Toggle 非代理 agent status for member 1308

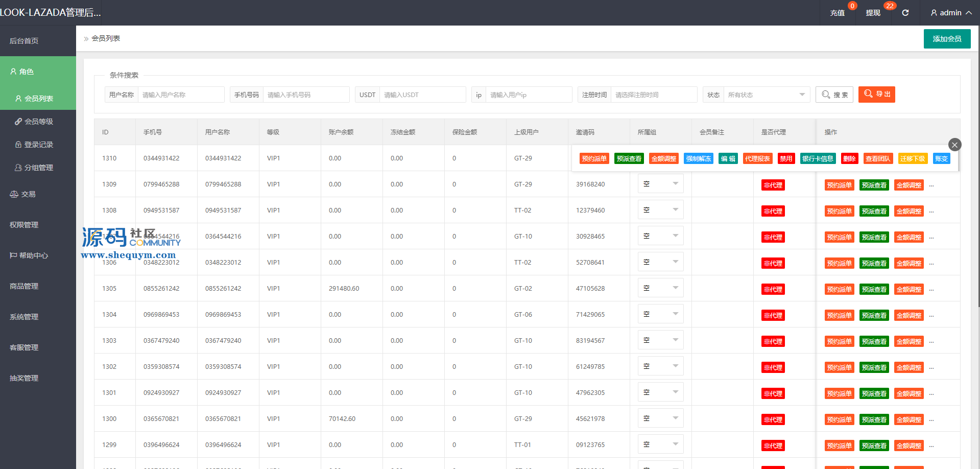[773, 211]
